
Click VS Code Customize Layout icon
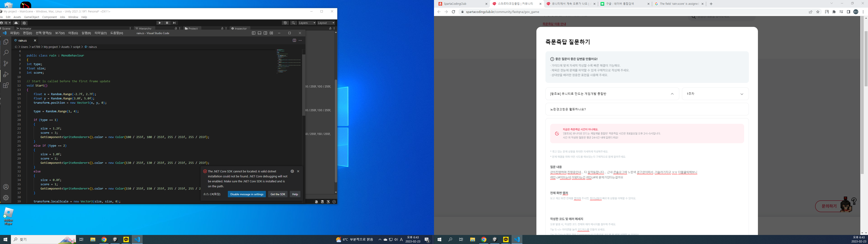tap(271, 33)
